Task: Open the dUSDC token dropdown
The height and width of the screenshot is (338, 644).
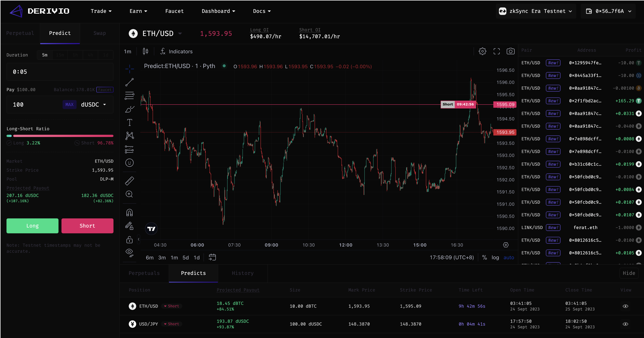Action: click(94, 104)
